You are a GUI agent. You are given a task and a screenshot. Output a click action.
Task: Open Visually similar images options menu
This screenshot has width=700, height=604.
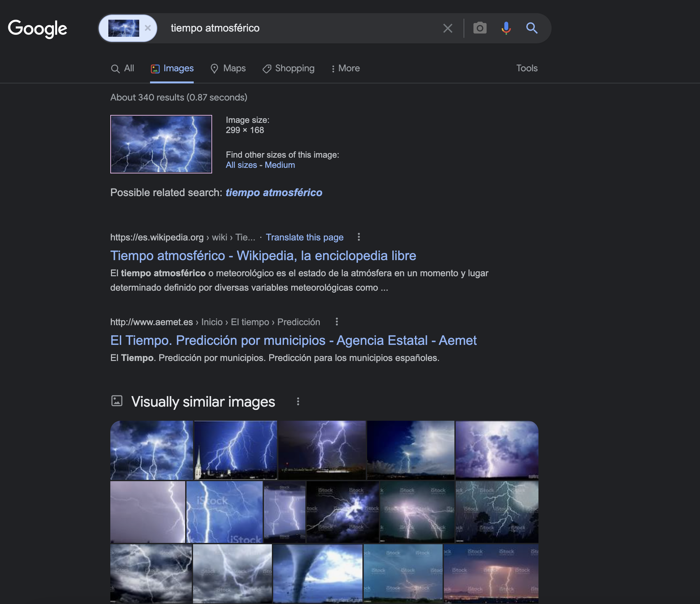tap(298, 402)
